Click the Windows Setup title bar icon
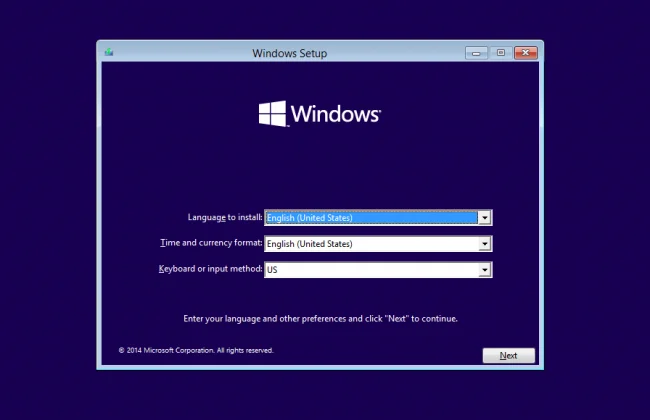 pyautogui.click(x=108, y=53)
